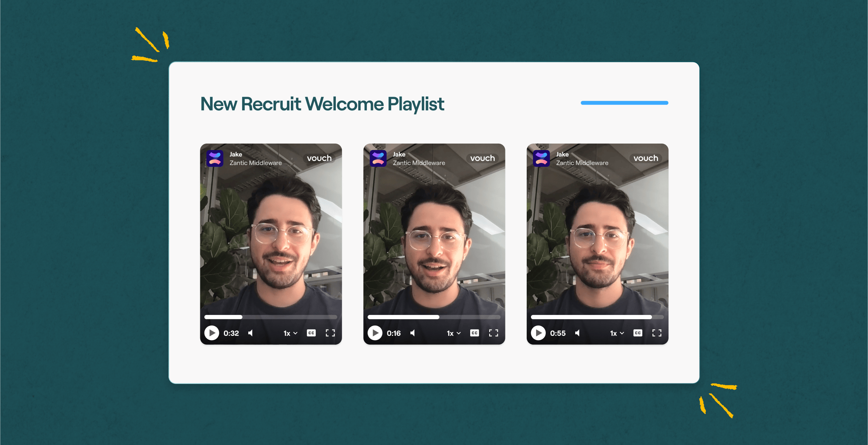Image resolution: width=868 pixels, height=445 pixels.
Task: Play the 0:55 video
Action: coord(538,333)
